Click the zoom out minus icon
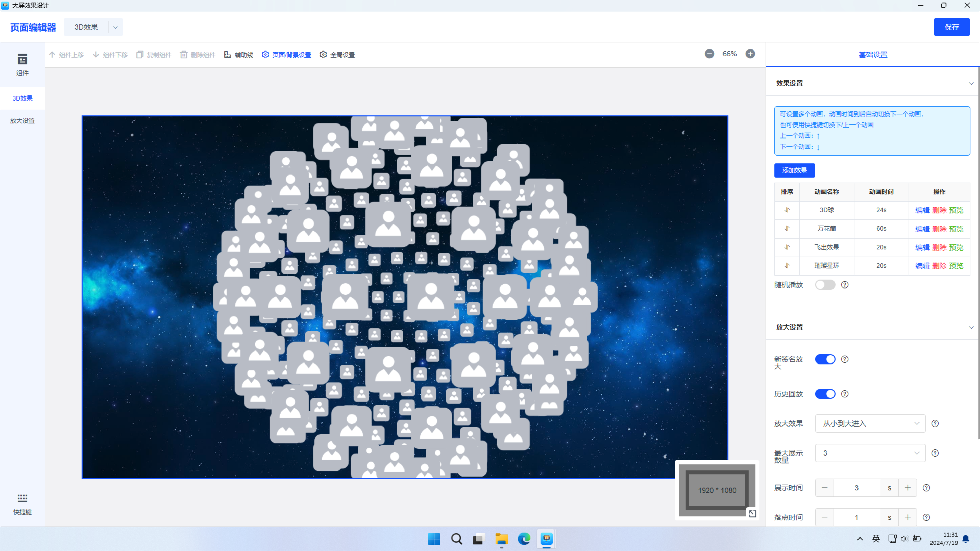This screenshot has height=551, width=980. (709, 54)
